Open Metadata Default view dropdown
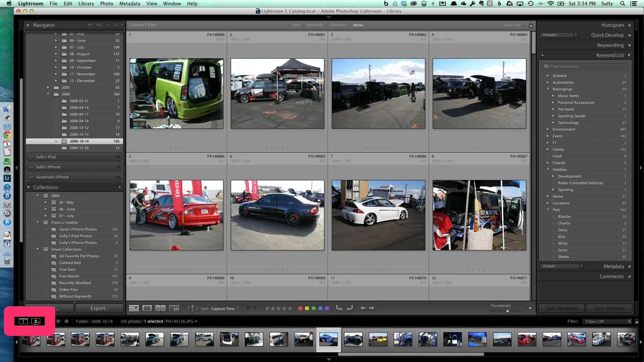The height and width of the screenshot is (362, 644). click(561, 266)
